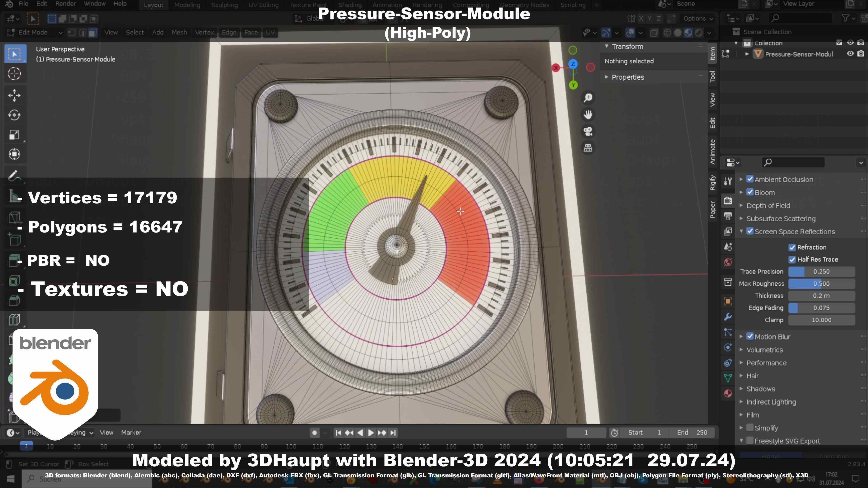Expand Pressure-Sensor-Modul tree item
Screen dimensions: 868x488
click(x=747, y=54)
